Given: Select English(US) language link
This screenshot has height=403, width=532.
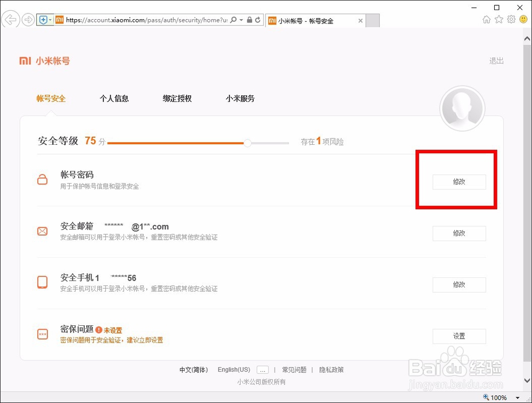Looking at the screenshot, I should [x=234, y=370].
